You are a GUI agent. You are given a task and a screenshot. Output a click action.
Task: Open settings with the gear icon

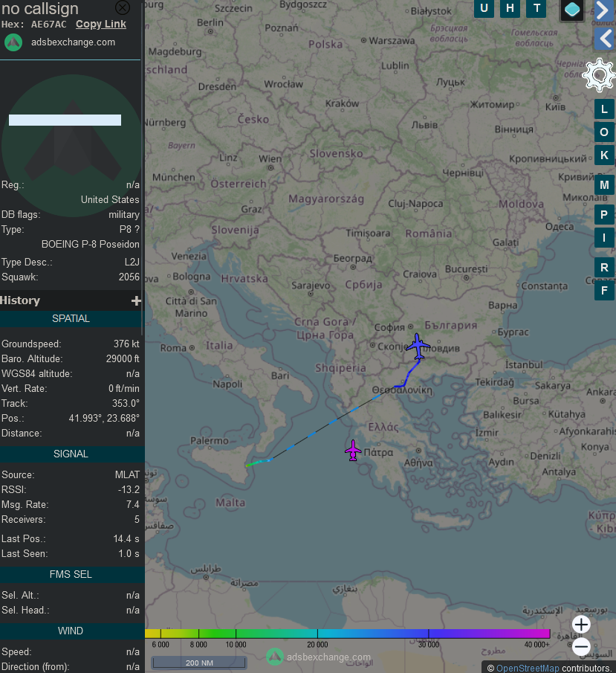[x=599, y=76]
